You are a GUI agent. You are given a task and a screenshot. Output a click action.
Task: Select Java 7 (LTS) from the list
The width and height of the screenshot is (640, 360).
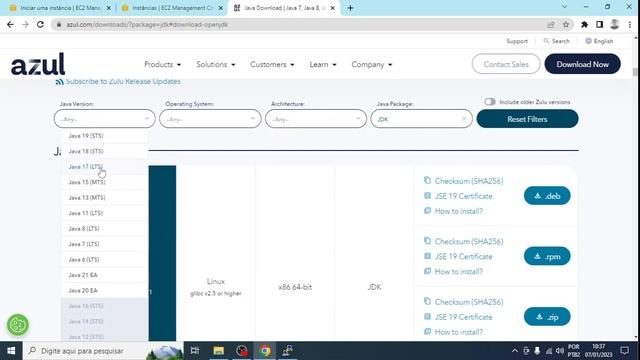(x=104, y=244)
